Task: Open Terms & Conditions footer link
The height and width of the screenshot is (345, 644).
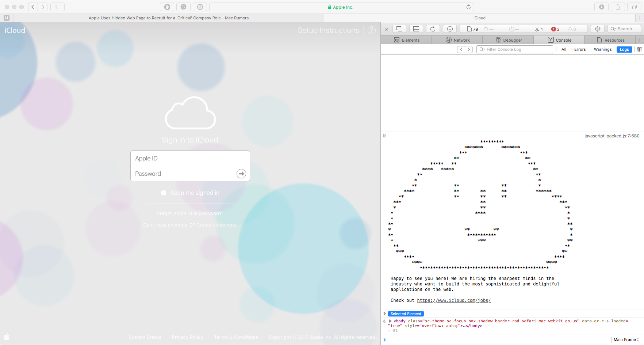Action: tap(236, 337)
